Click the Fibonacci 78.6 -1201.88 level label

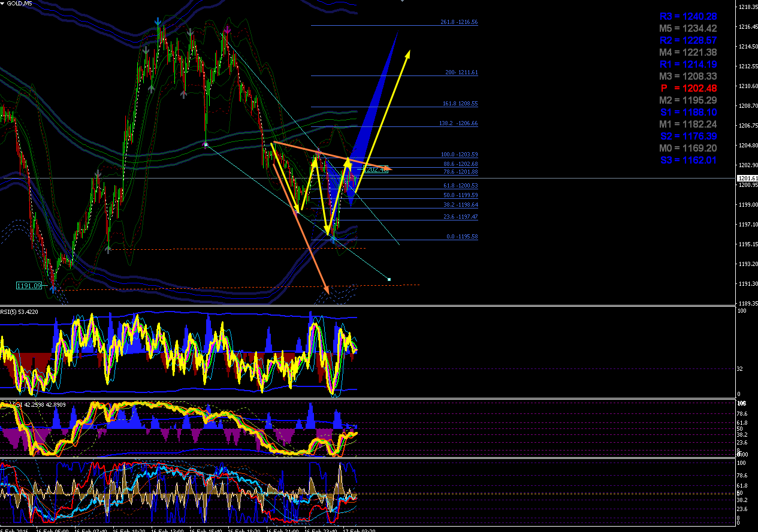tap(460, 172)
